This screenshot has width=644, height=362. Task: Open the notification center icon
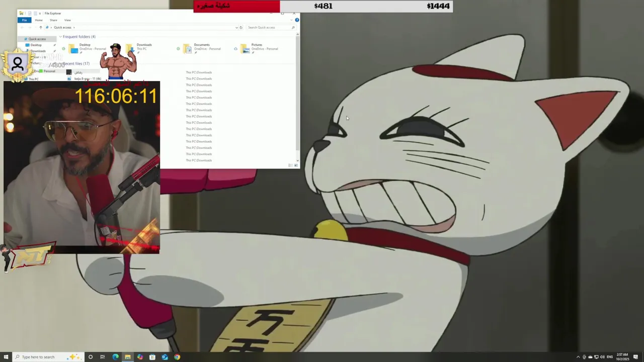coord(636,357)
